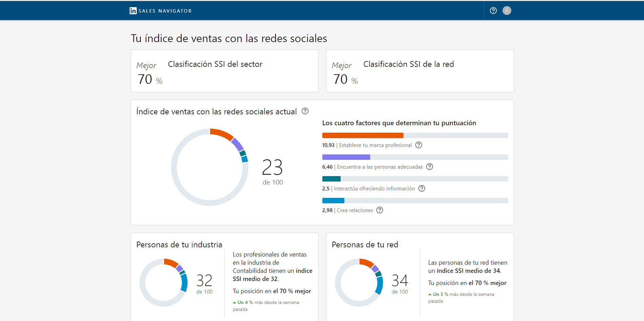Click the page title 'Tu índice de ventas'
This screenshot has width=644, height=321.
click(x=229, y=38)
